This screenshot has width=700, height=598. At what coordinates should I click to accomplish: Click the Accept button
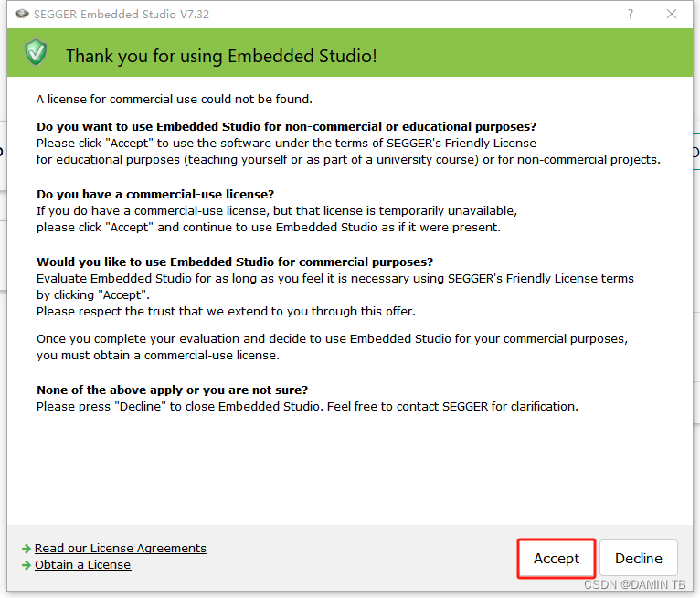[x=557, y=559]
